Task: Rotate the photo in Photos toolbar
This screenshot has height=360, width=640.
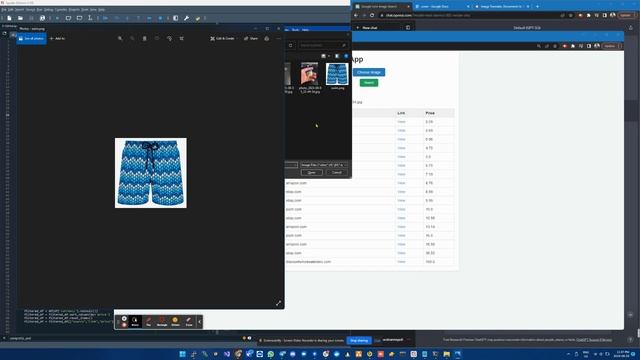Action: [x=169, y=38]
